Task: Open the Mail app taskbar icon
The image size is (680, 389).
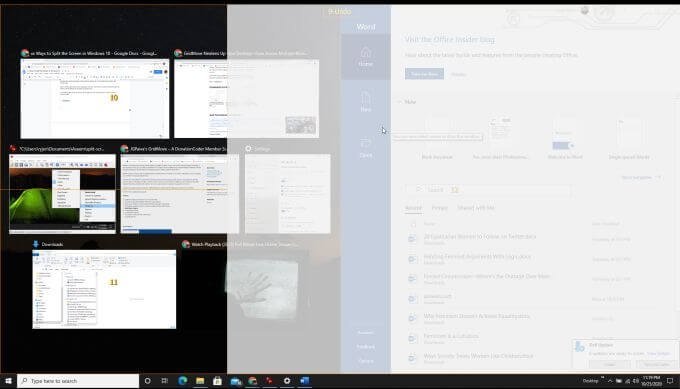Action: tap(235, 381)
